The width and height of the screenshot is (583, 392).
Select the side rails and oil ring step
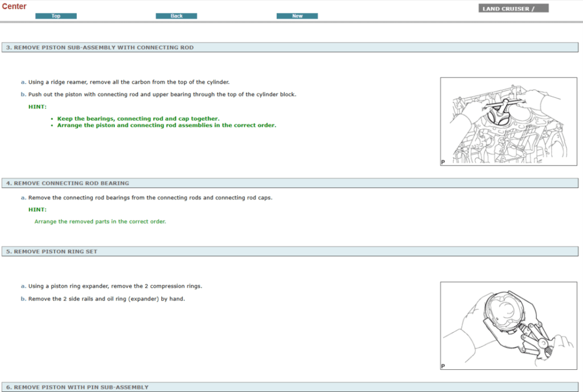point(106,299)
